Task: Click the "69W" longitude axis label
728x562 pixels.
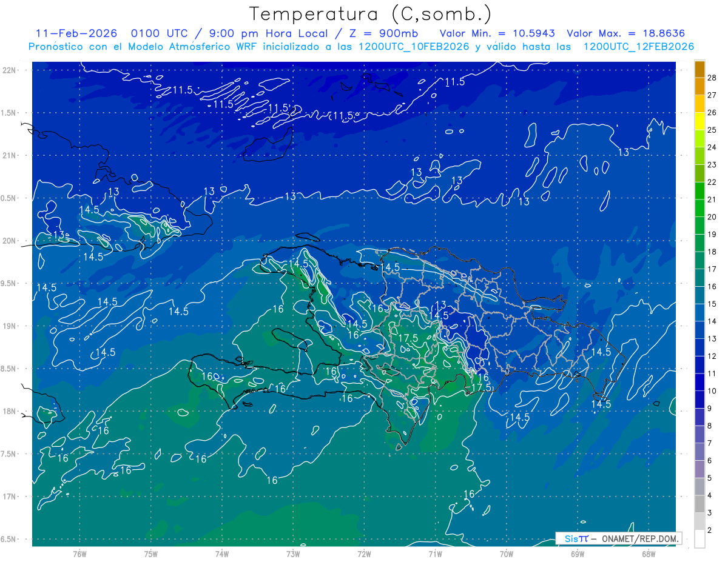Action: tap(577, 554)
